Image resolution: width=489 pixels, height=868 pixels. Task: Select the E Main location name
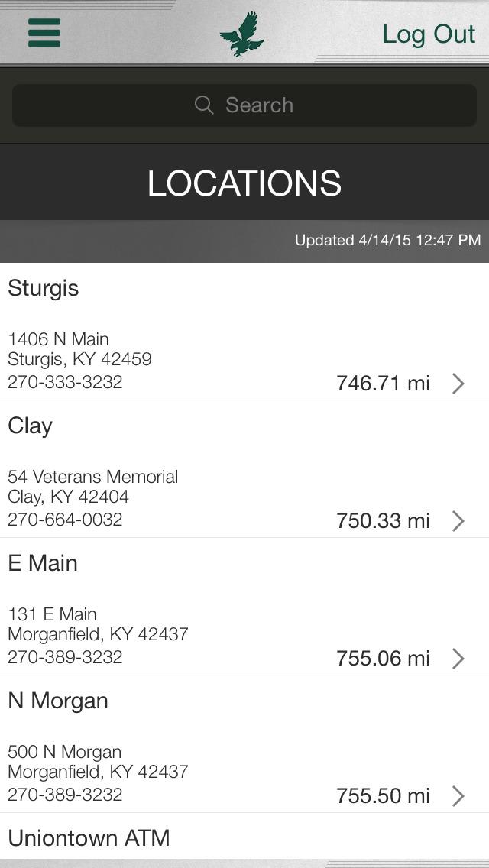[43, 563]
